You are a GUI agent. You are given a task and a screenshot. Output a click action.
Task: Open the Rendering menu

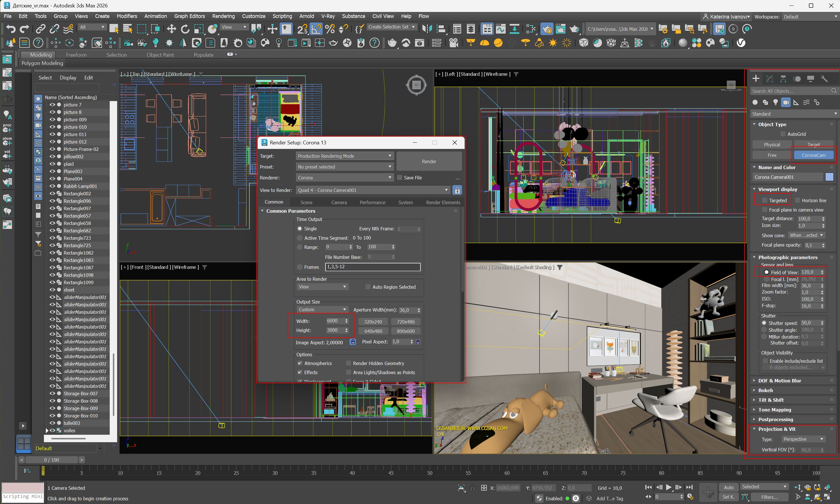coord(223,16)
